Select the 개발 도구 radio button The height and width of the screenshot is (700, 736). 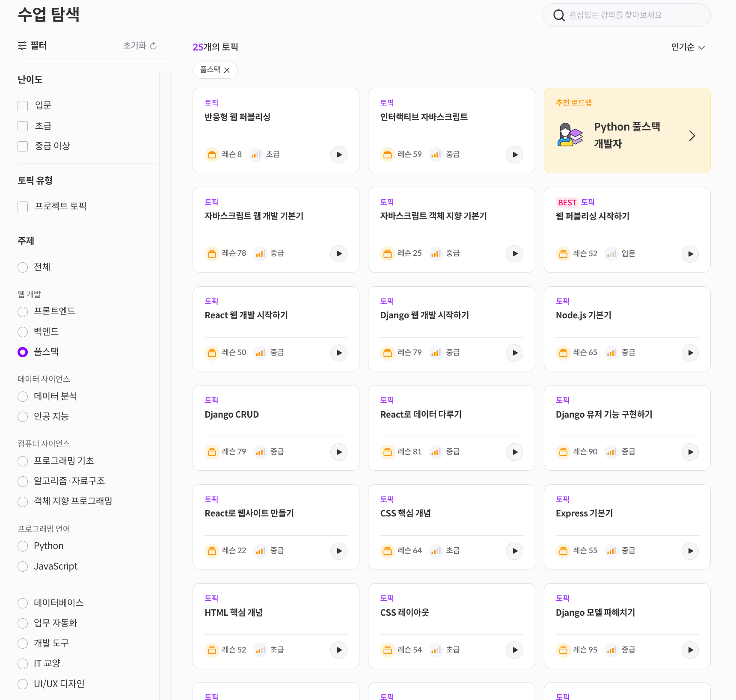click(x=23, y=644)
